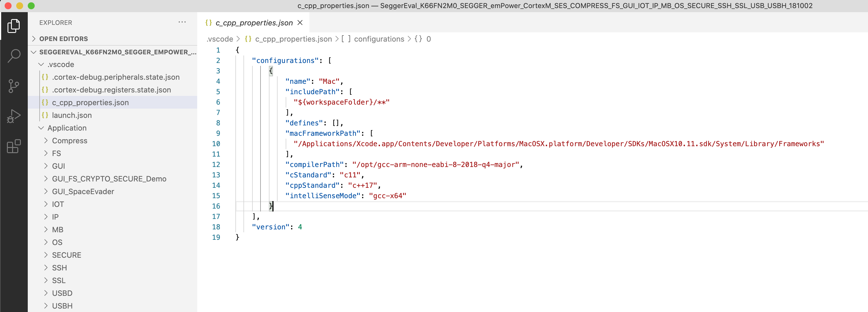Screen dimensions: 868x312
Task: Open the Extensions view icon
Action: click(x=14, y=146)
